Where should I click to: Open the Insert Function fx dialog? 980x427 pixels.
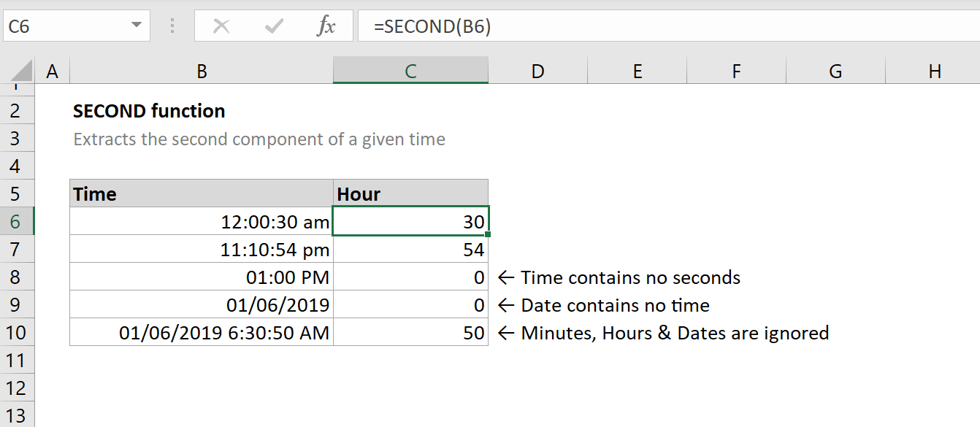point(326,27)
